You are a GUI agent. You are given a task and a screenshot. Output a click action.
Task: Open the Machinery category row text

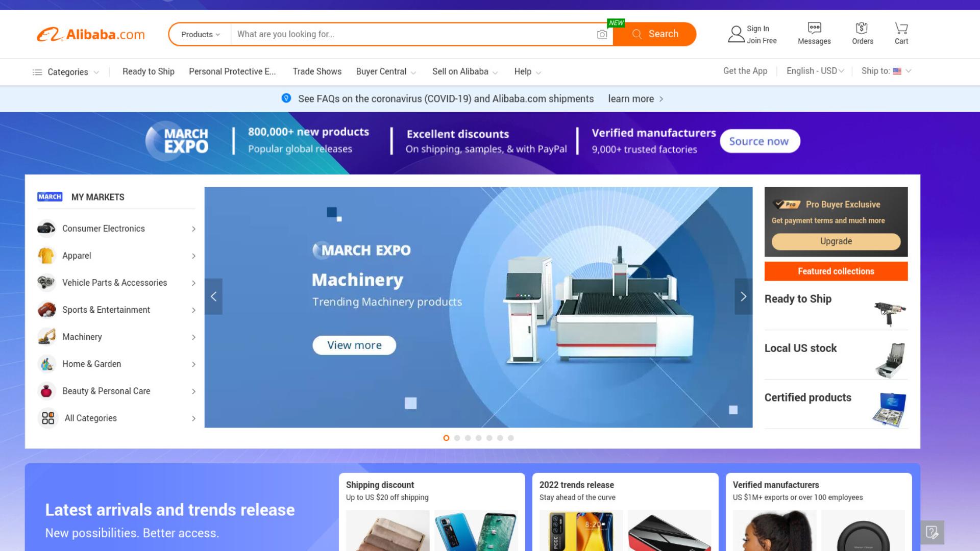click(x=82, y=337)
